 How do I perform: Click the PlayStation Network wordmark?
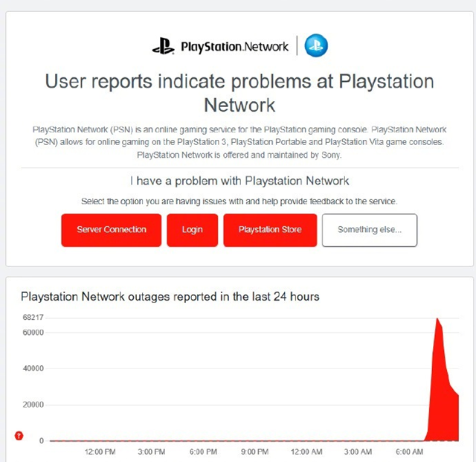click(x=234, y=47)
